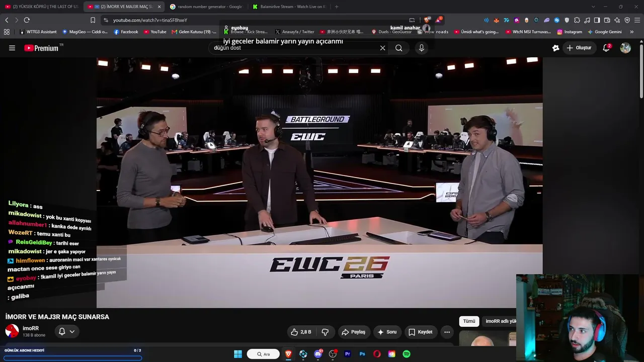644x362 pixels.
Task: Click the Oluştur create button
Action: [579, 48]
